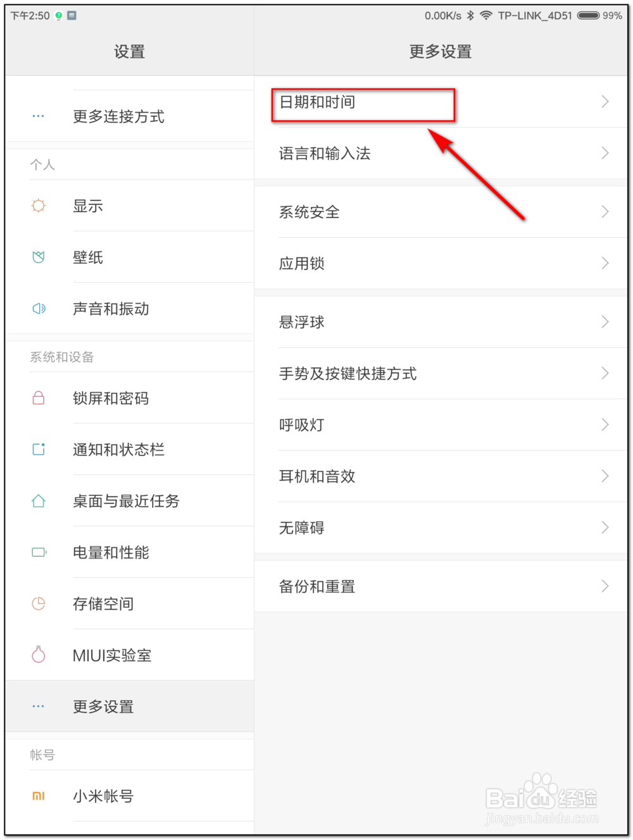Select the 桌面与最近任务 home icon
The width and height of the screenshot is (633, 840).
(38, 501)
